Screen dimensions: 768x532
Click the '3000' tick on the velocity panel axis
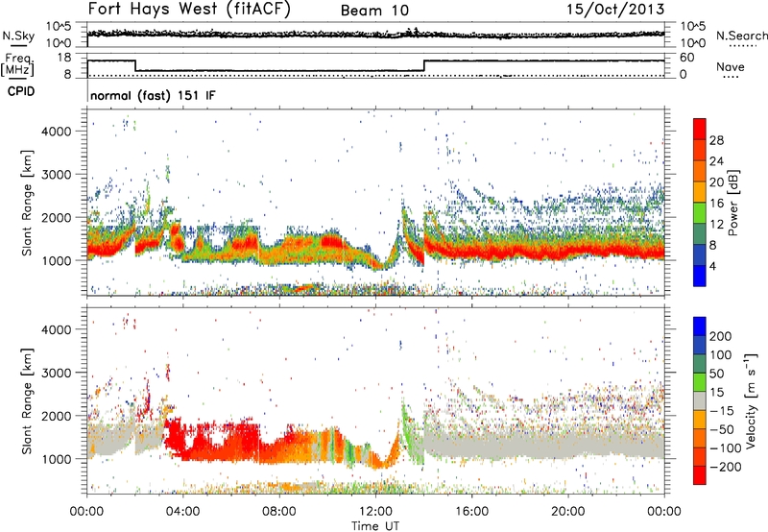pyautogui.click(x=57, y=373)
